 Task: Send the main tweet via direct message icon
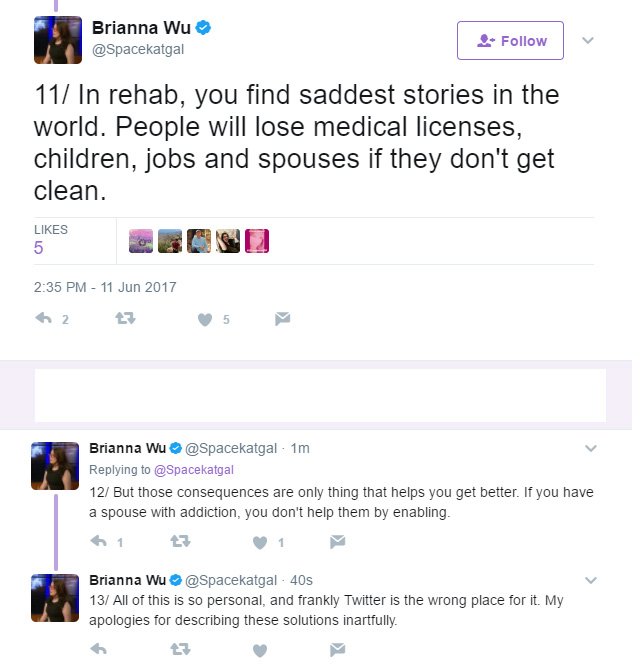pyautogui.click(x=282, y=319)
